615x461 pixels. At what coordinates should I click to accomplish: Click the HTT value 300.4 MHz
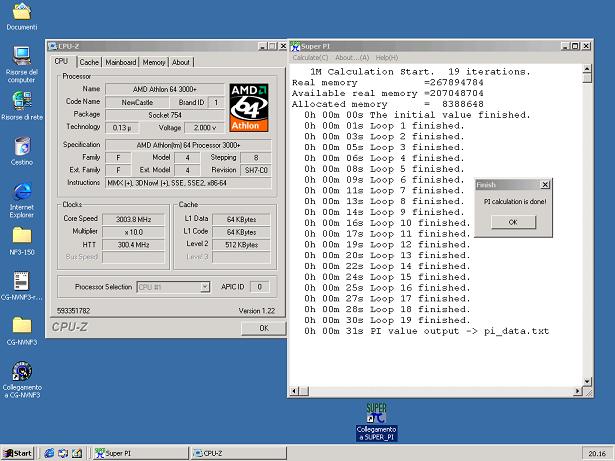click(133, 245)
